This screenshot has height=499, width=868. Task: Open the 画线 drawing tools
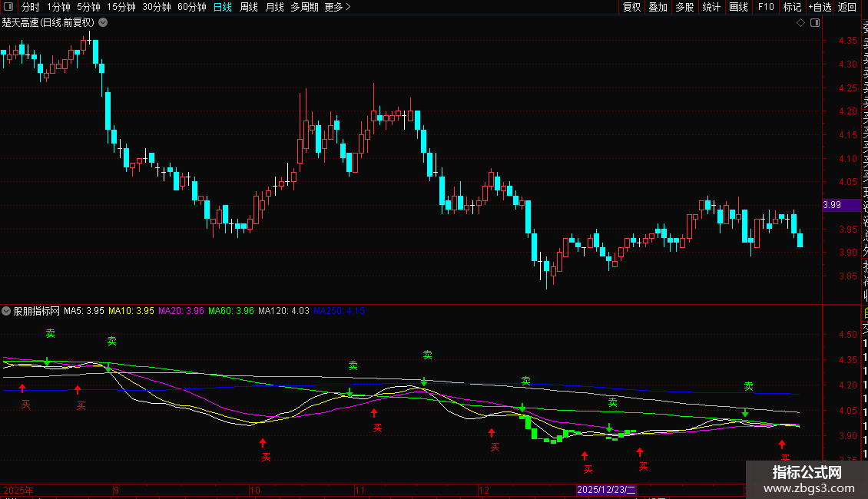pyautogui.click(x=738, y=7)
